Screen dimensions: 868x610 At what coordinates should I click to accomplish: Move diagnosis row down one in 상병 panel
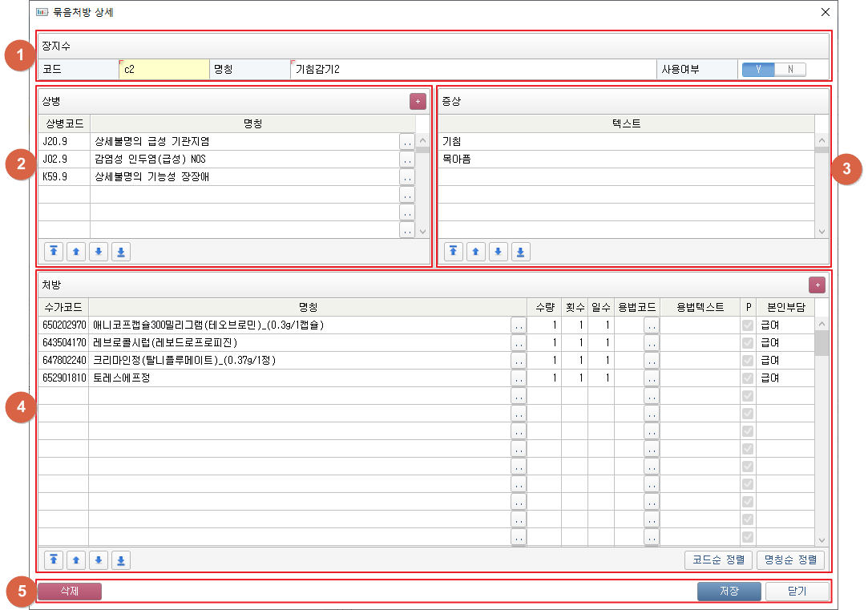tap(99, 251)
